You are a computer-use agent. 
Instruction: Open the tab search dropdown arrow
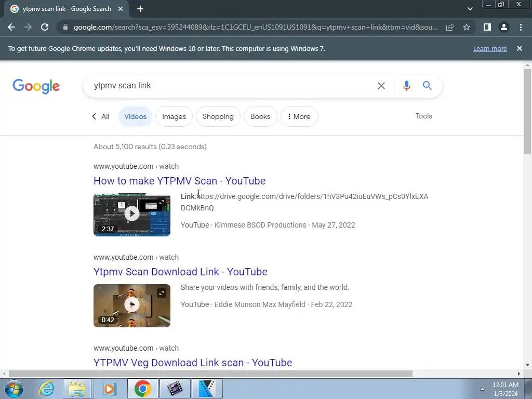pos(470,9)
